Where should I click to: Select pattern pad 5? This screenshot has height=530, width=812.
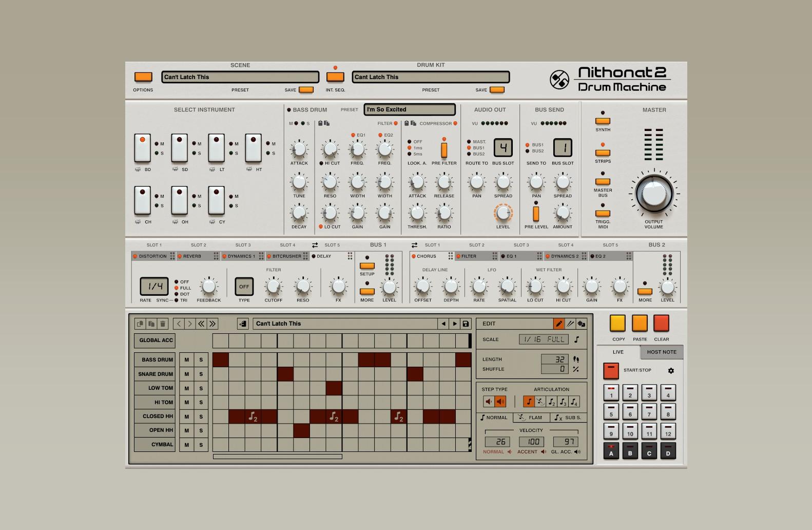click(611, 412)
